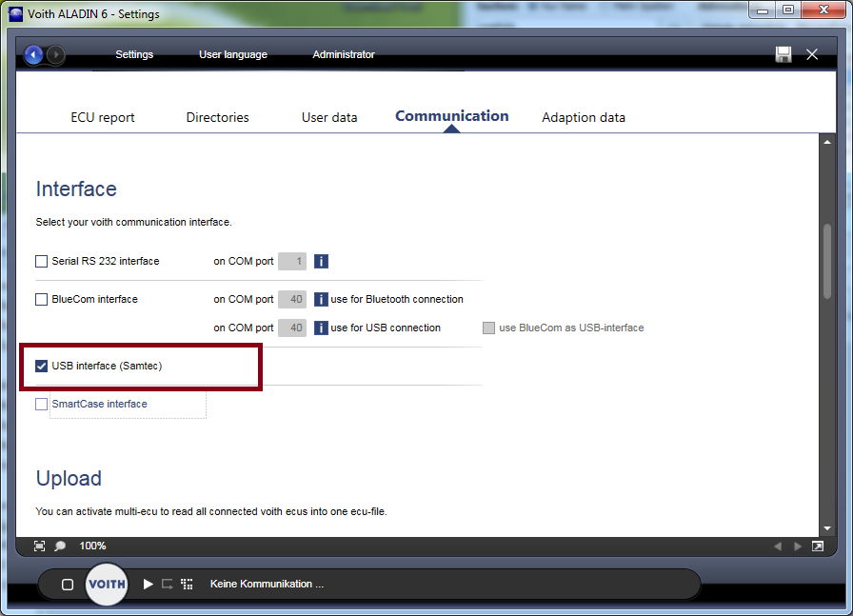
Task: Save settings with the floppy disk icon
Action: [784, 54]
